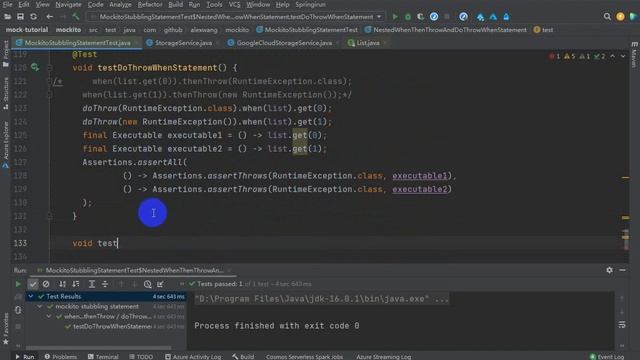Viewport: 640px width, 360px height.
Task: Jump to next highlighted error arrow
Action: point(623,56)
